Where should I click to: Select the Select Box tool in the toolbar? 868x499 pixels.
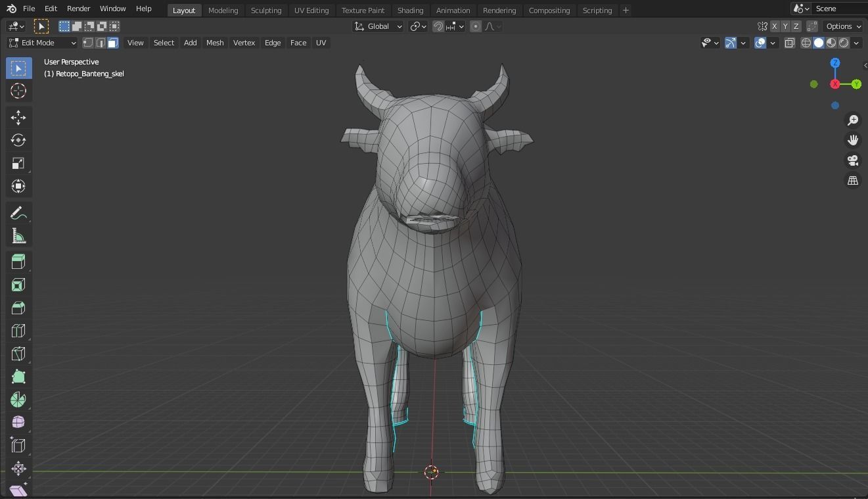pyautogui.click(x=18, y=68)
